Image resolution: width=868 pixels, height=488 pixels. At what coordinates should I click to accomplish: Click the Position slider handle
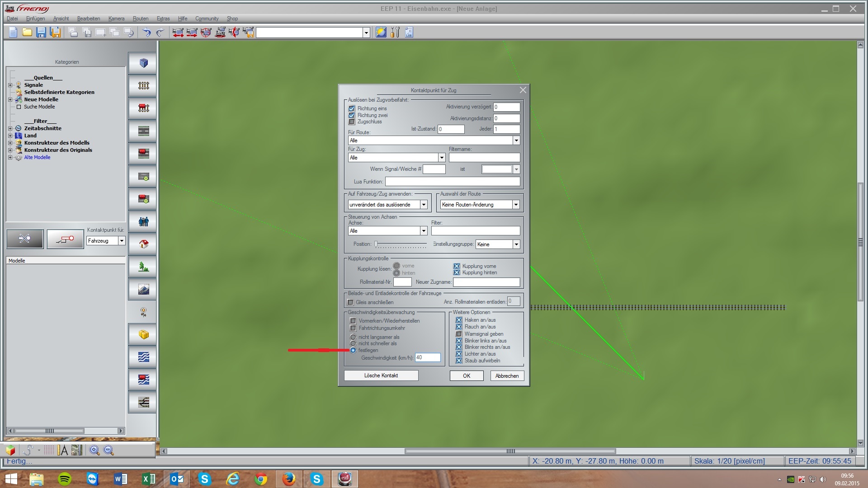click(376, 244)
